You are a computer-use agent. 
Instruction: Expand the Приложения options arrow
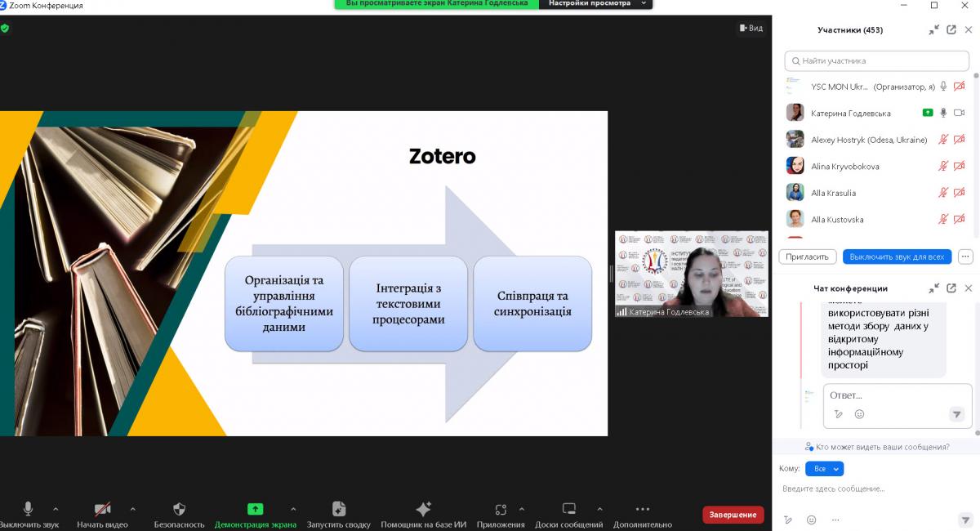point(522,508)
